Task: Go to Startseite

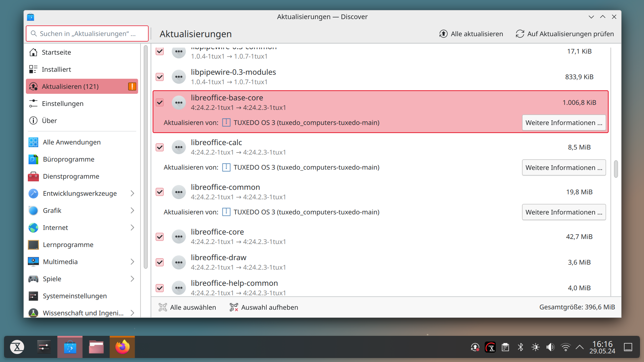Action: tap(82, 52)
